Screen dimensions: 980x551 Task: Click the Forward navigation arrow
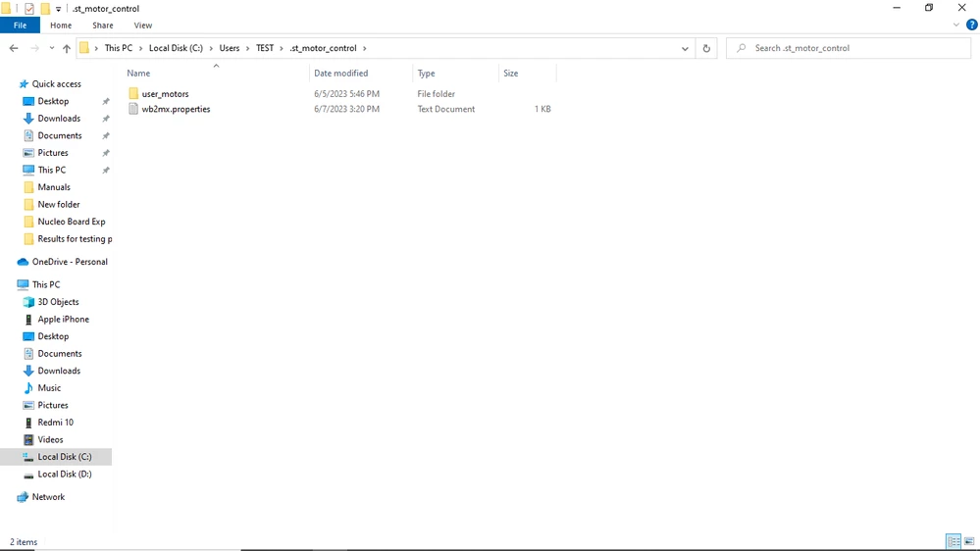[35, 48]
